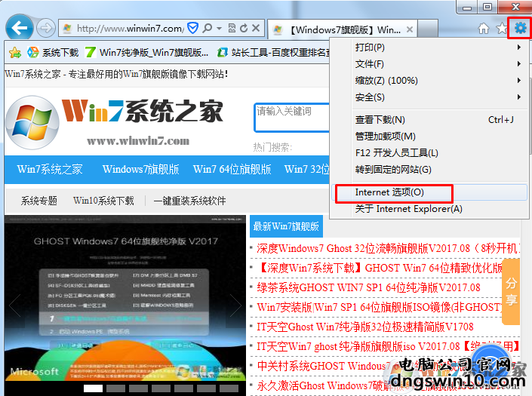Choose F12 开发人员工具(L) menu item
This screenshot has height=396, width=532.
click(x=429, y=153)
